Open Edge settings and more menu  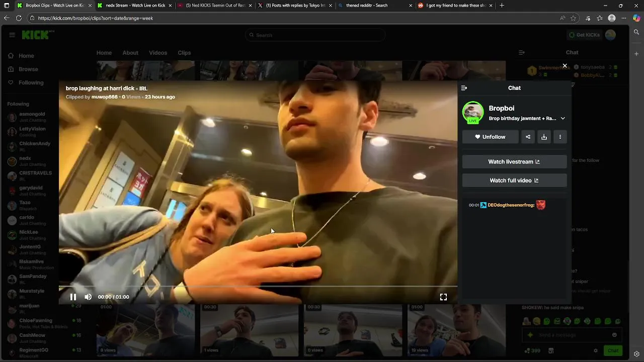[x=624, y=18]
